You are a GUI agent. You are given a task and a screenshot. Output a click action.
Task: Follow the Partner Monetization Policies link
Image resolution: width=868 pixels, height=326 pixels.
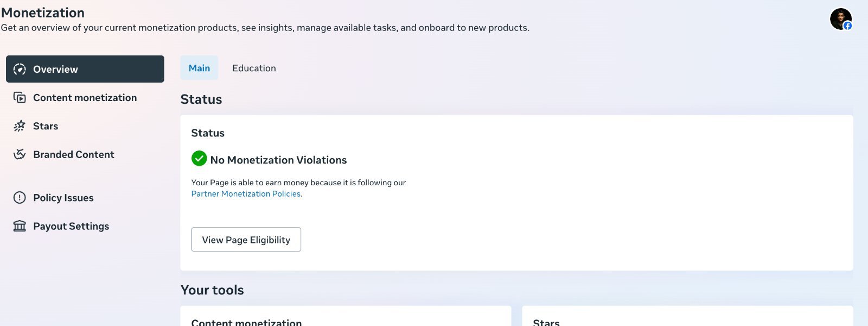(x=246, y=194)
